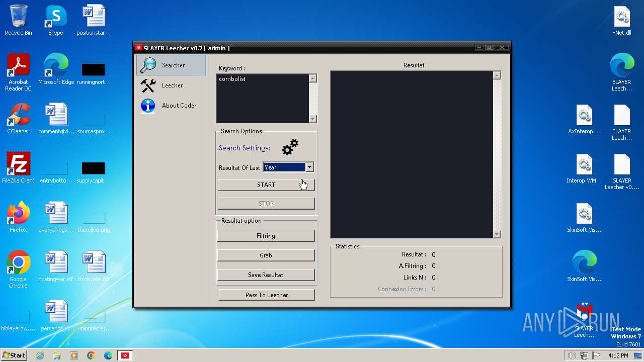Select xNet.dll file on desktop

[622, 20]
